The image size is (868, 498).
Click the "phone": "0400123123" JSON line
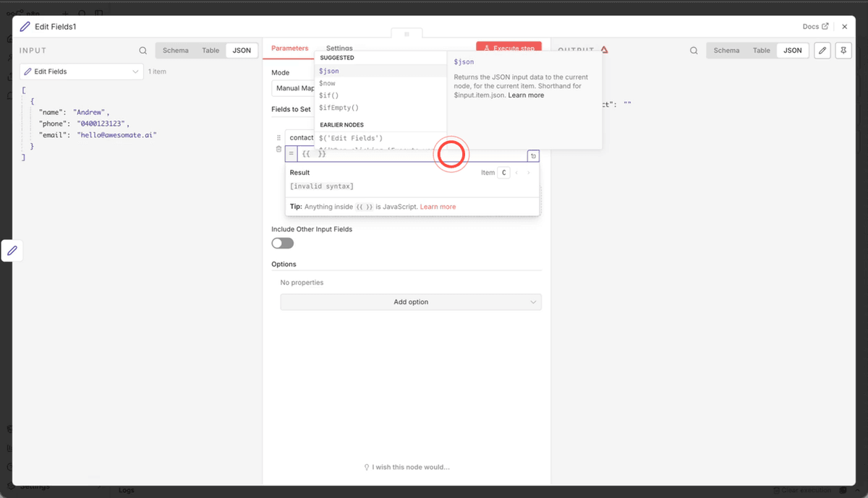coord(84,124)
